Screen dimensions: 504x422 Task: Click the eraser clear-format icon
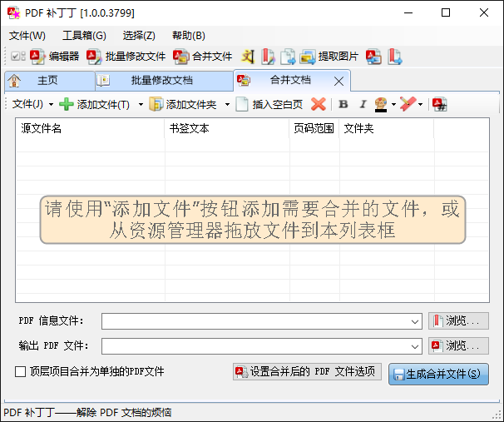coord(408,104)
